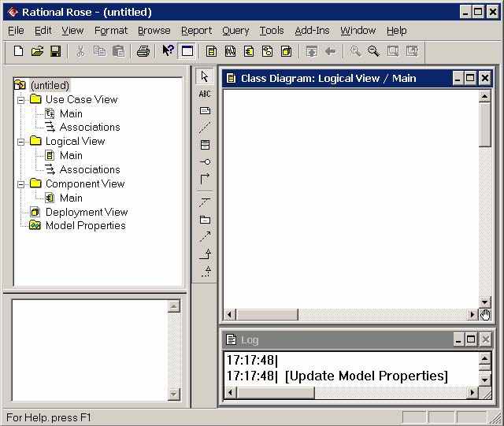
Task: Select Deployment View in browser tree
Action: pos(87,212)
